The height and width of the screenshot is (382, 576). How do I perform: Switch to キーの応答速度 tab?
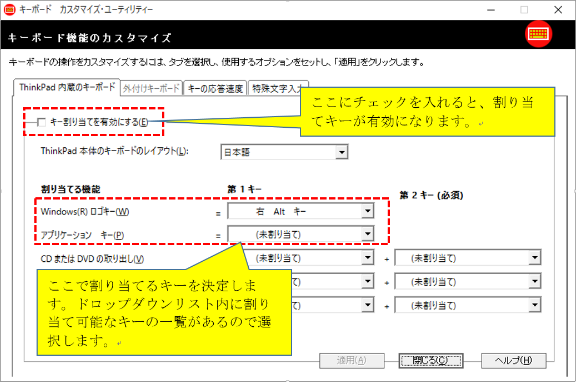click(215, 89)
